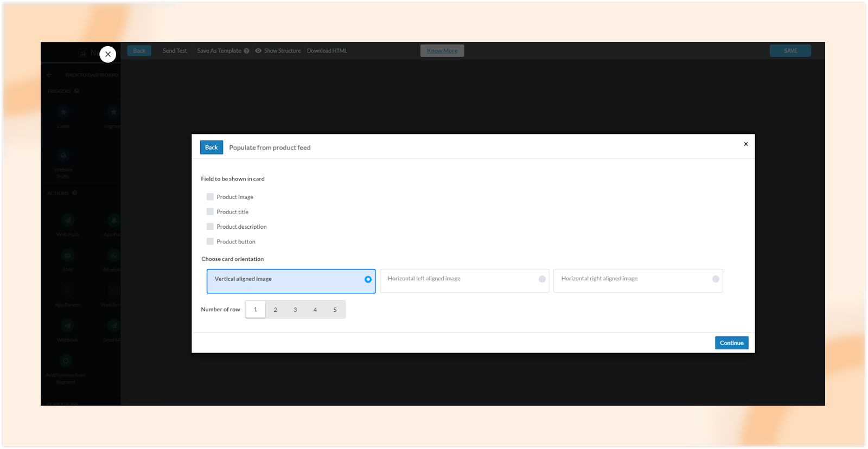Click the SAVE button at top right

[x=790, y=50]
